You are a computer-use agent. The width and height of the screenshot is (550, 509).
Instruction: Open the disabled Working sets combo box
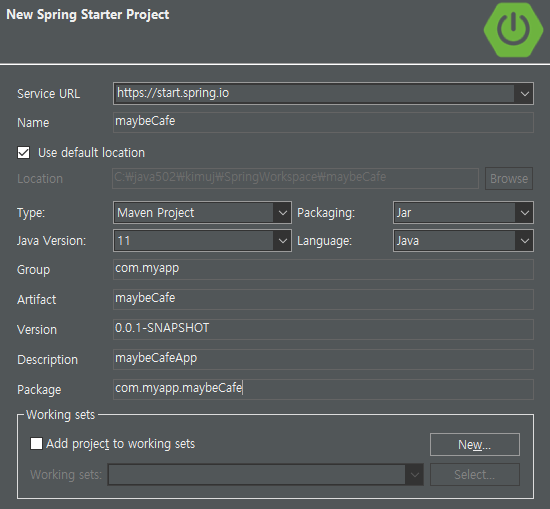point(266,475)
